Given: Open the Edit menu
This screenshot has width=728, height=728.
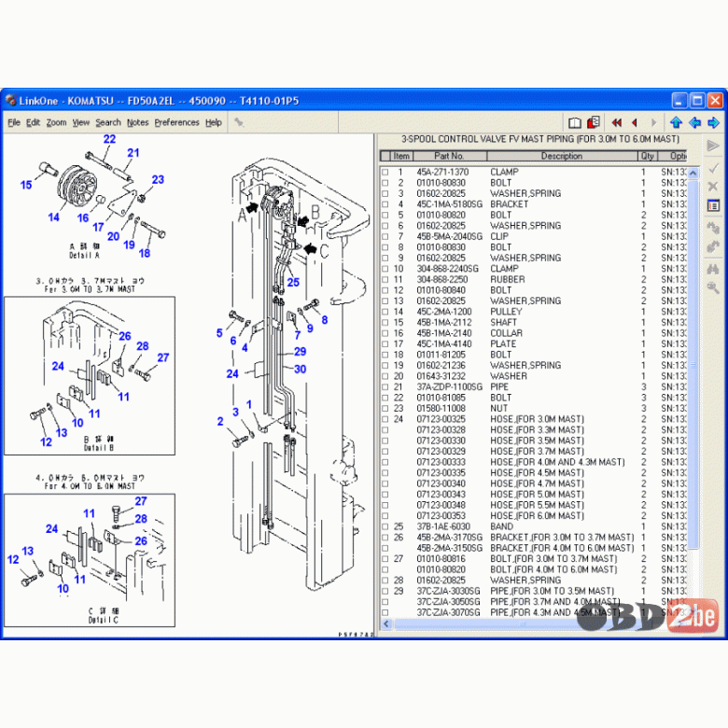Looking at the screenshot, I should (x=33, y=122).
